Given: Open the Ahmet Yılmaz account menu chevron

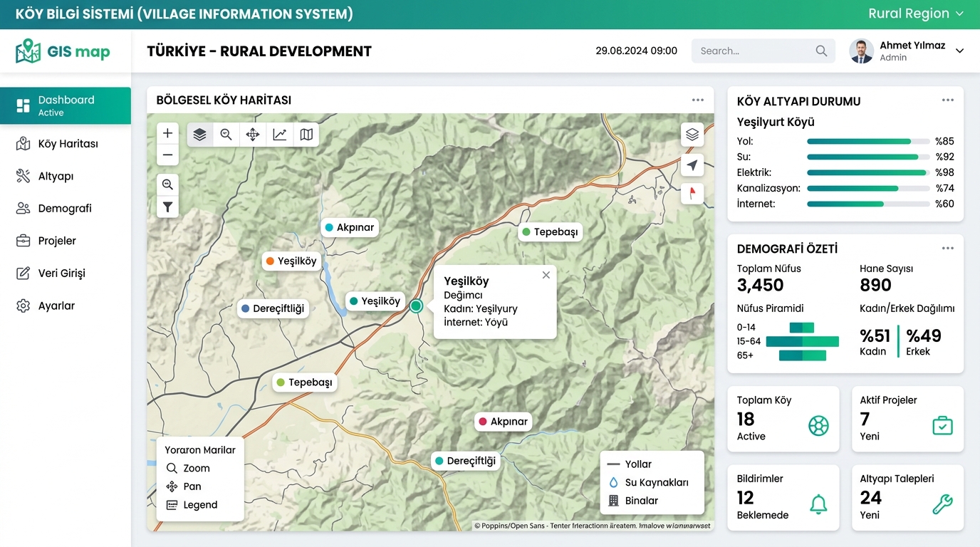Looking at the screenshot, I should pyautogui.click(x=959, y=51).
